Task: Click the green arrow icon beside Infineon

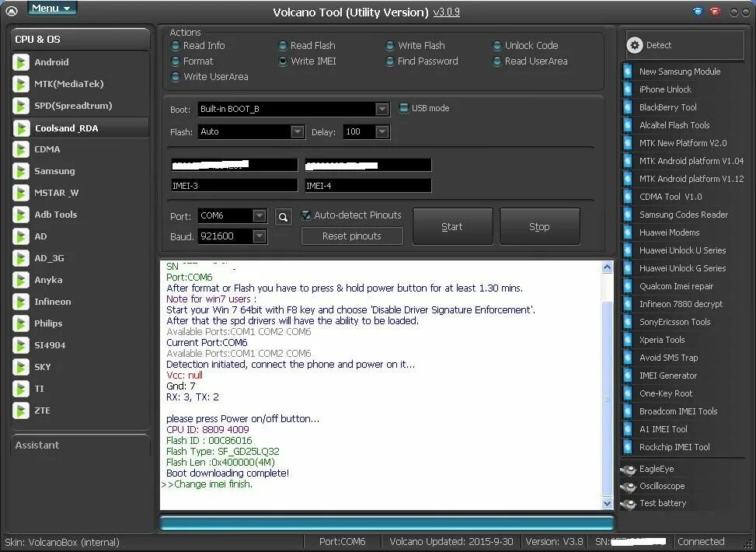Action: point(21,302)
